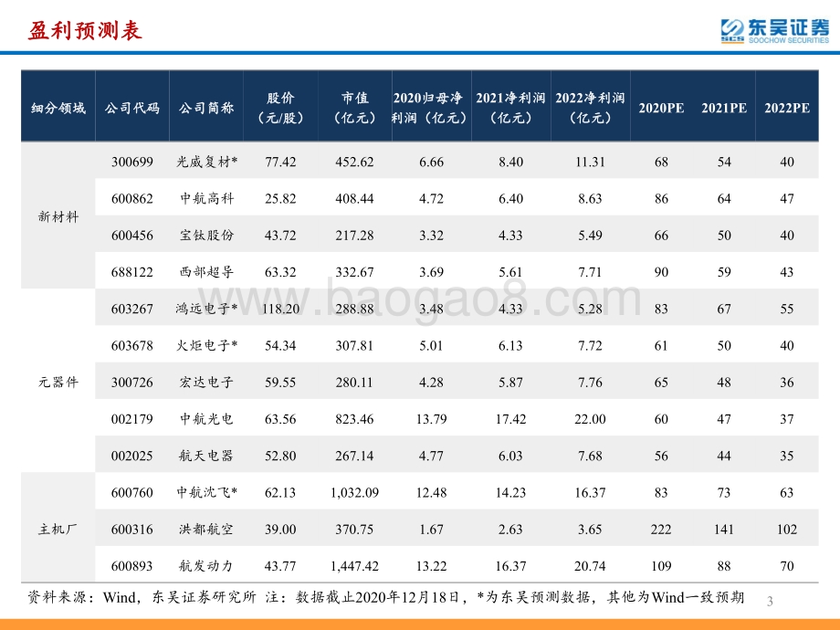Viewport: 840px width, 630px height.
Task: Click the 2020PE value 109
Action: tap(661, 566)
